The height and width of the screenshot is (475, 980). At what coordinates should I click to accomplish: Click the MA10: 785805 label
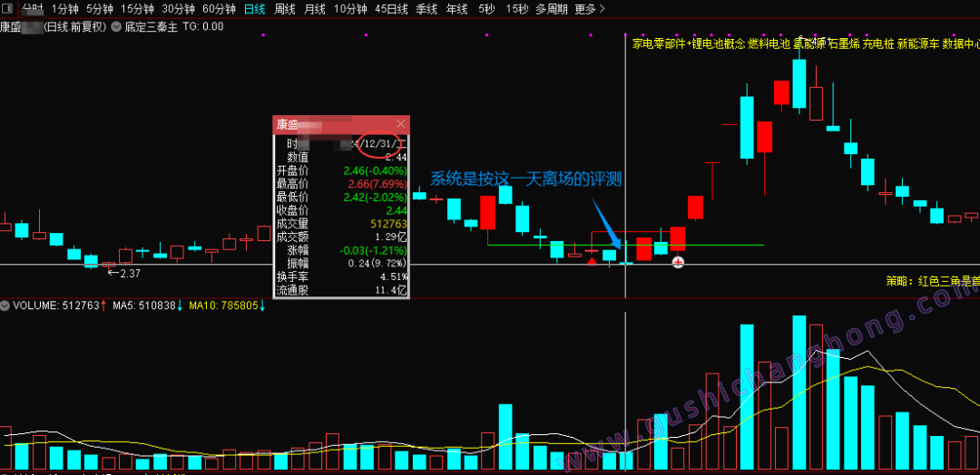222,305
